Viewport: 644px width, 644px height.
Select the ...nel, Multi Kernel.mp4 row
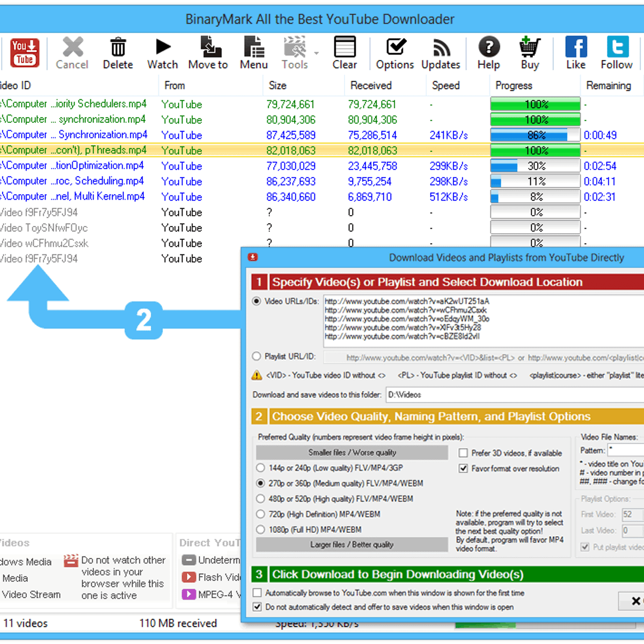(x=322, y=196)
